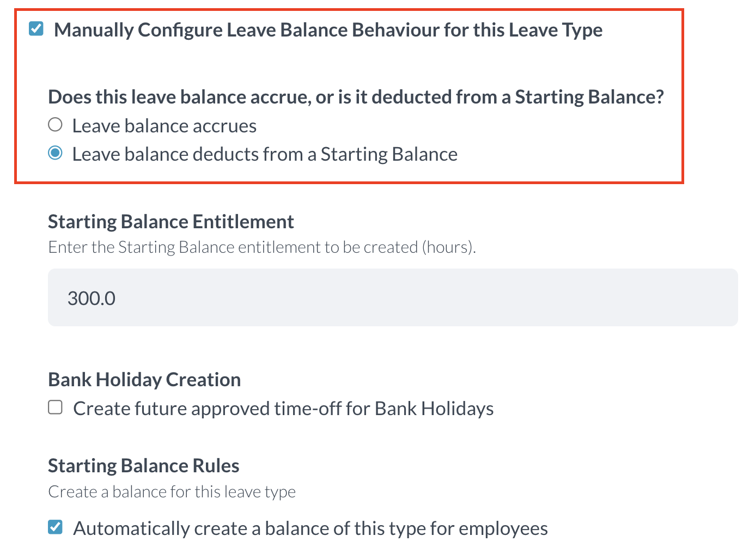Image resolution: width=755 pixels, height=560 pixels.
Task: Click into the Starting Balance Entitlement hours field
Action: pos(392,297)
